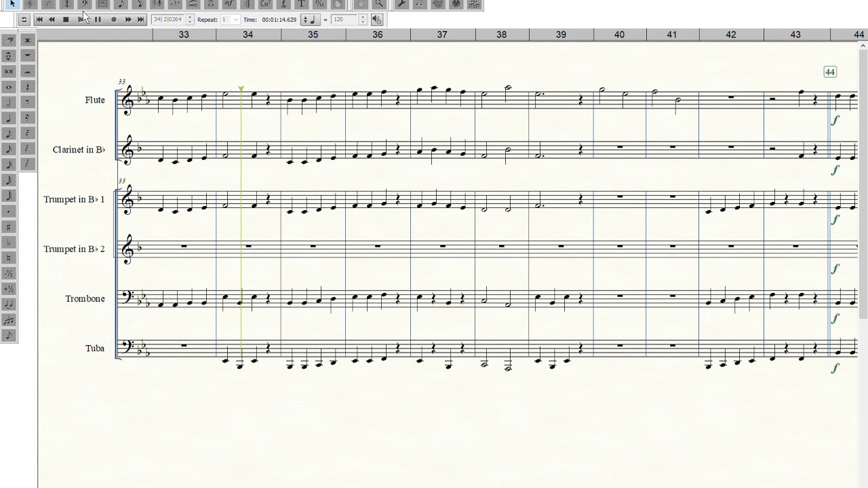868x488 pixels.
Task: Click the Clarinet in B♭ staff name
Action: tap(79, 150)
